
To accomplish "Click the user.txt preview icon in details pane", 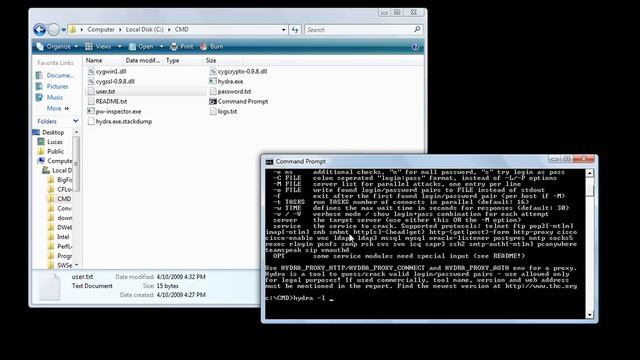I will click(50, 287).
